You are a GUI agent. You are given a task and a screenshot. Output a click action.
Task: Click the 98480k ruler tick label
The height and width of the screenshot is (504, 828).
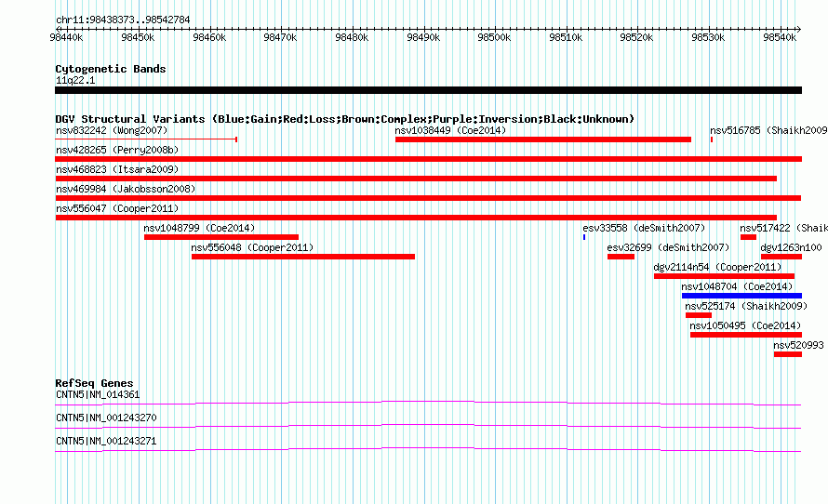pyautogui.click(x=353, y=37)
